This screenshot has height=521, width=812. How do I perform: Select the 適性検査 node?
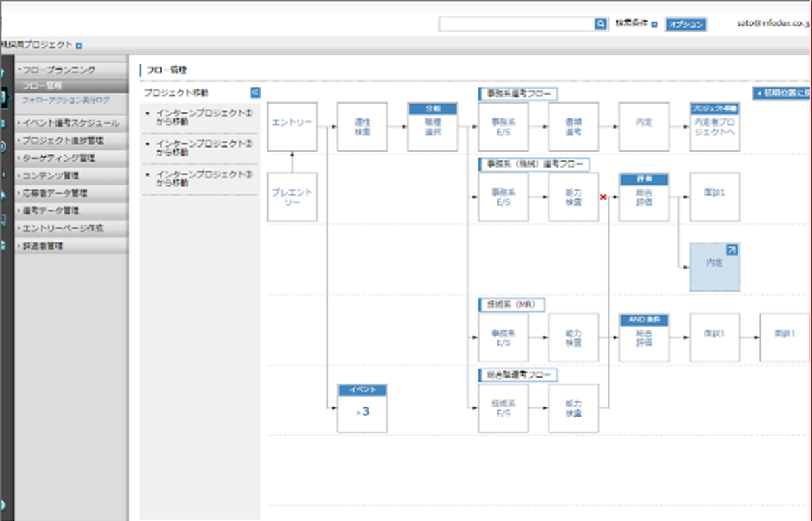coord(363,127)
